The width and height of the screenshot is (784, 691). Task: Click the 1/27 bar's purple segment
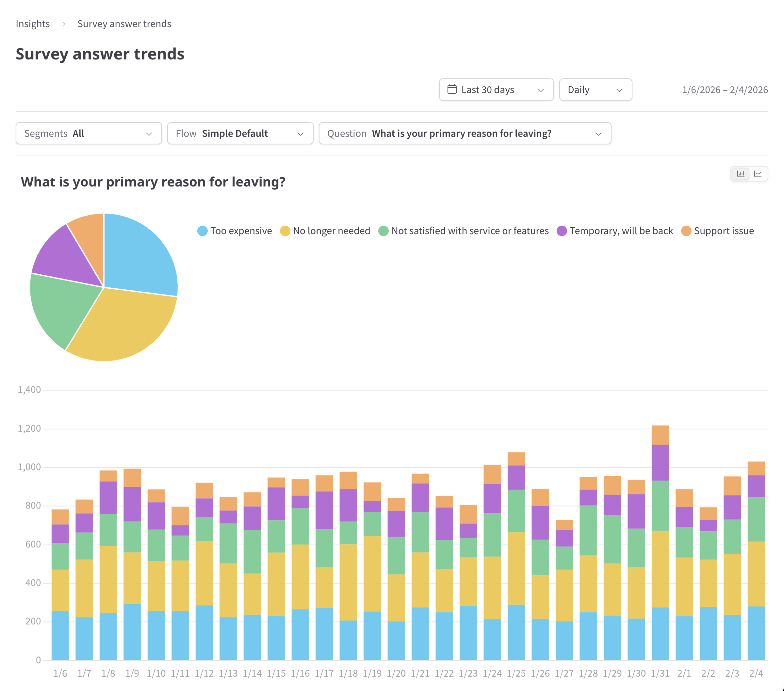coord(564,538)
